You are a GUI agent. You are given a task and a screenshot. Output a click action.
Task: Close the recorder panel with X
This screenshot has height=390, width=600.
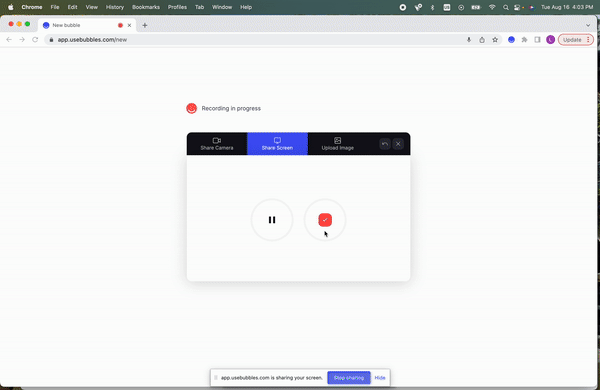click(x=398, y=144)
